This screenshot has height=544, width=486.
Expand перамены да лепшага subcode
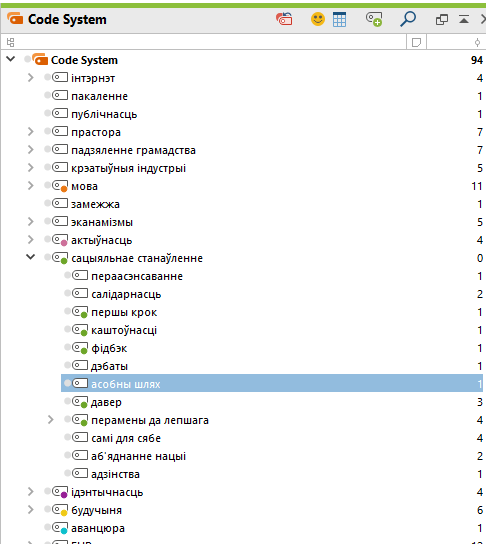coord(51,420)
